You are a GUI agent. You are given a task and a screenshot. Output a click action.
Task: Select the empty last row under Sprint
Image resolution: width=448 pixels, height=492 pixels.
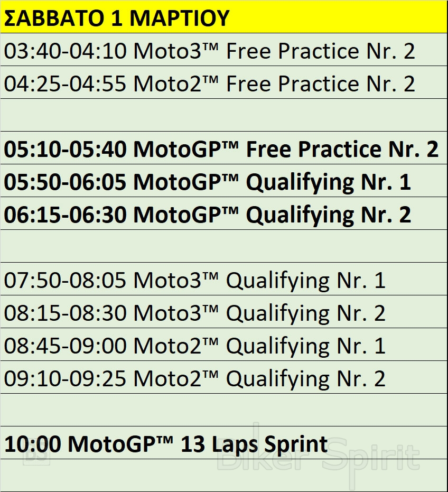click(x=224, y=475)
